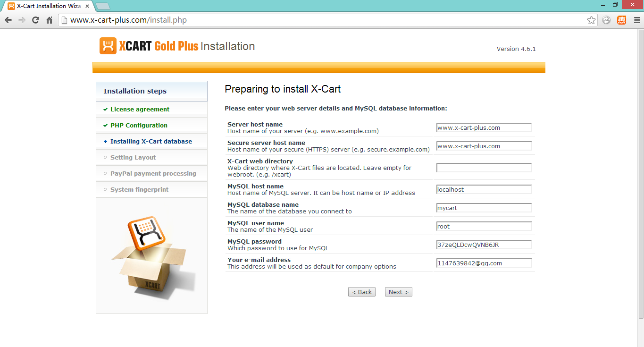Click the browser forward arrow icon
The height and width of the screenshot is (347, 644).
click(x=22, y=20)
